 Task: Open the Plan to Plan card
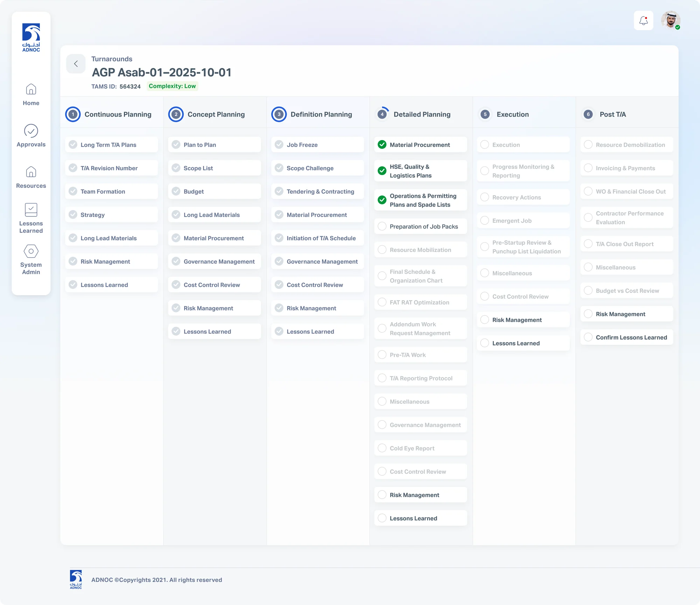pyautogui.click(x=215, y=145)
